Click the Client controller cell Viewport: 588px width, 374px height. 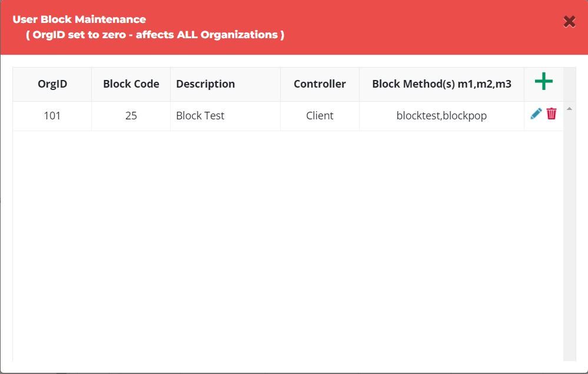click(320, 116)
